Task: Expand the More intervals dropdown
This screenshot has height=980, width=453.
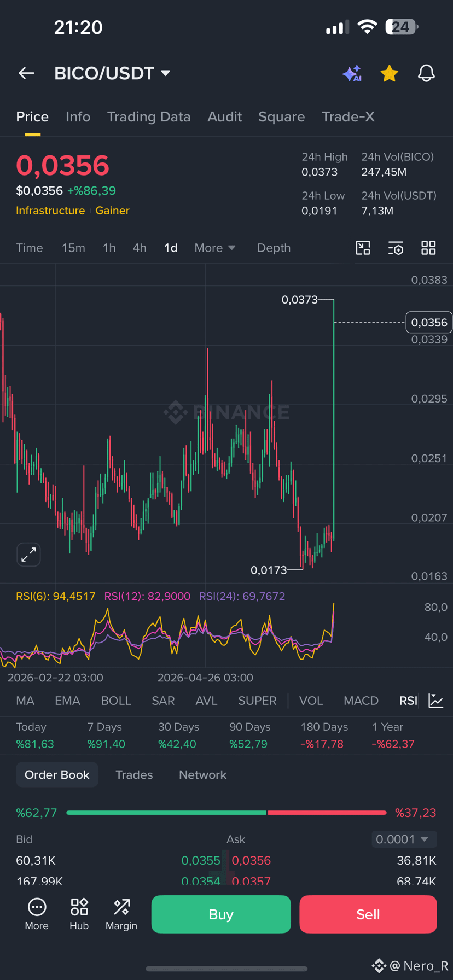Action: (x=215, y=248)
